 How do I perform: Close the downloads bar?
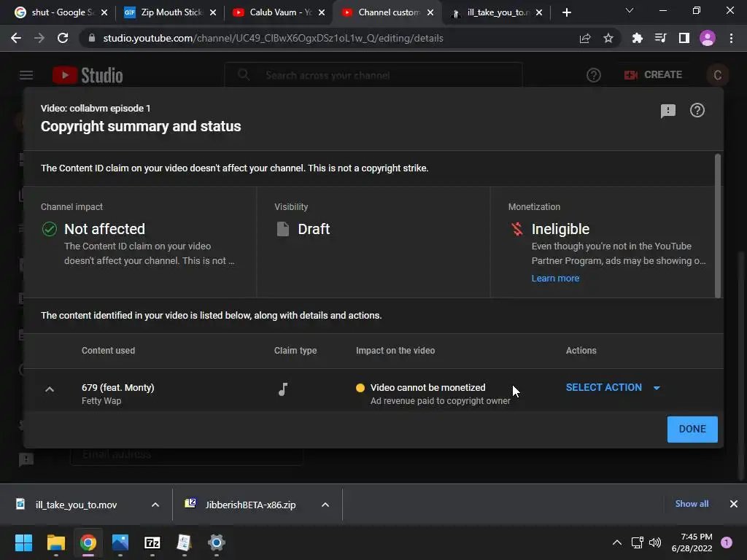[734, 504]
